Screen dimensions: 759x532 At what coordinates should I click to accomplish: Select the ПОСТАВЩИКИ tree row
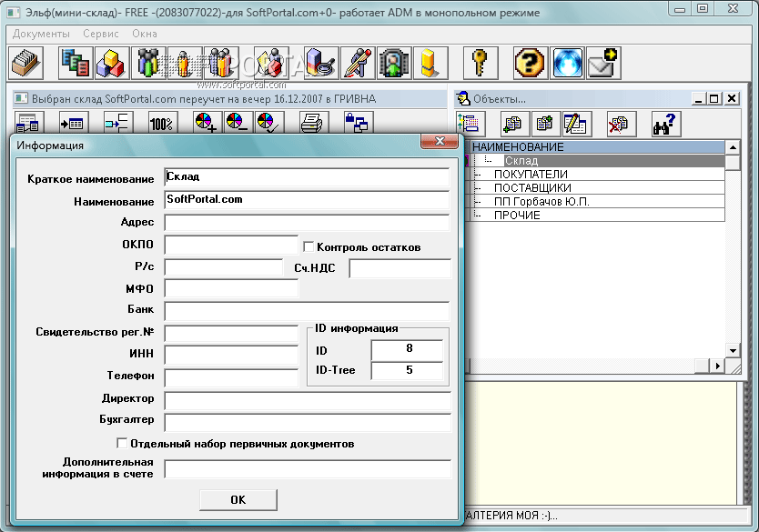(597, 187)
